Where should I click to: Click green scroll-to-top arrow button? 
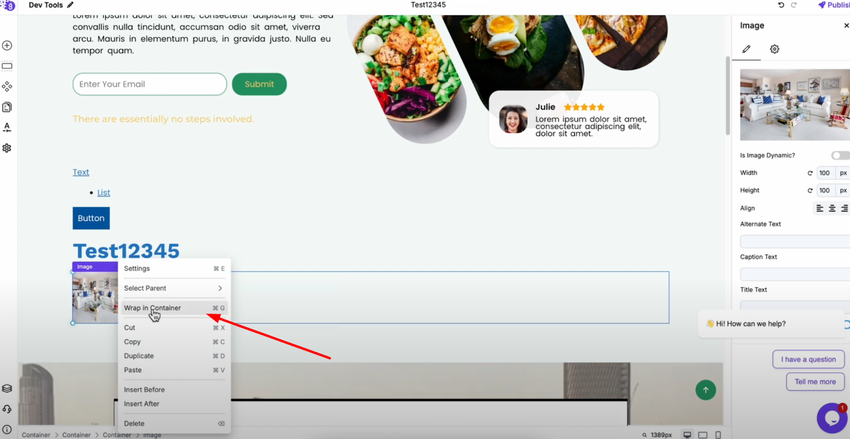coord(706,390)
